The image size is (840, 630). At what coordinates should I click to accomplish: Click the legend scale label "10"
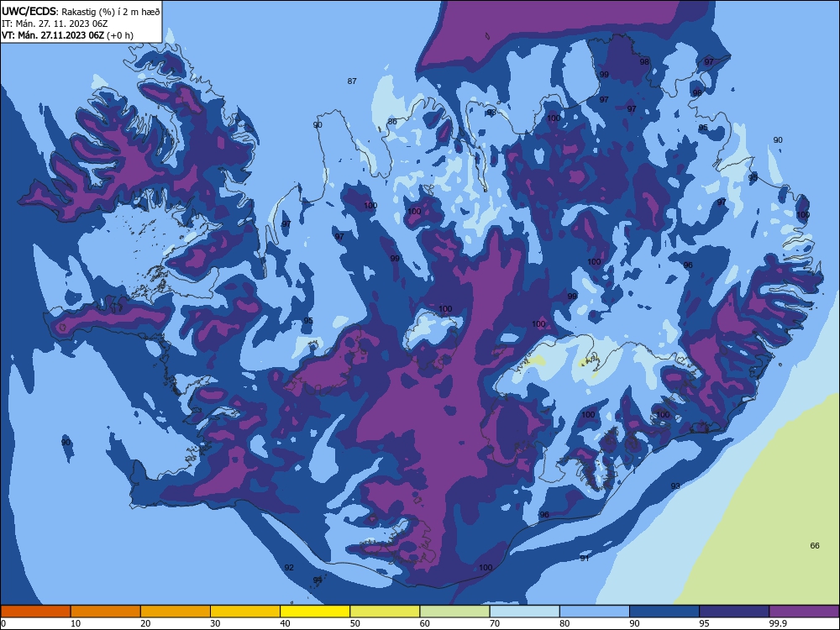[76, 623]
